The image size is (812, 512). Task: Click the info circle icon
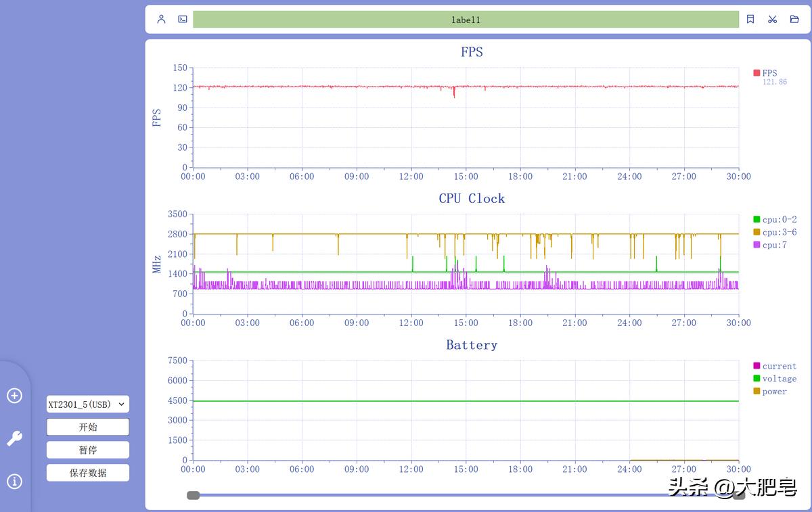(x=14, y=482)
